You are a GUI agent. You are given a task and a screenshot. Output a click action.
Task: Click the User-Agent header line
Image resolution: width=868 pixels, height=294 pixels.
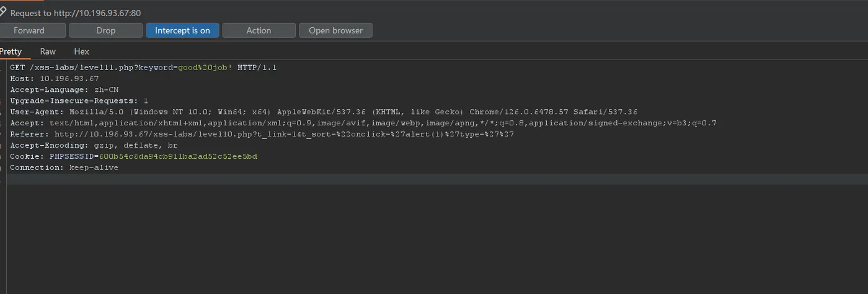324,112
